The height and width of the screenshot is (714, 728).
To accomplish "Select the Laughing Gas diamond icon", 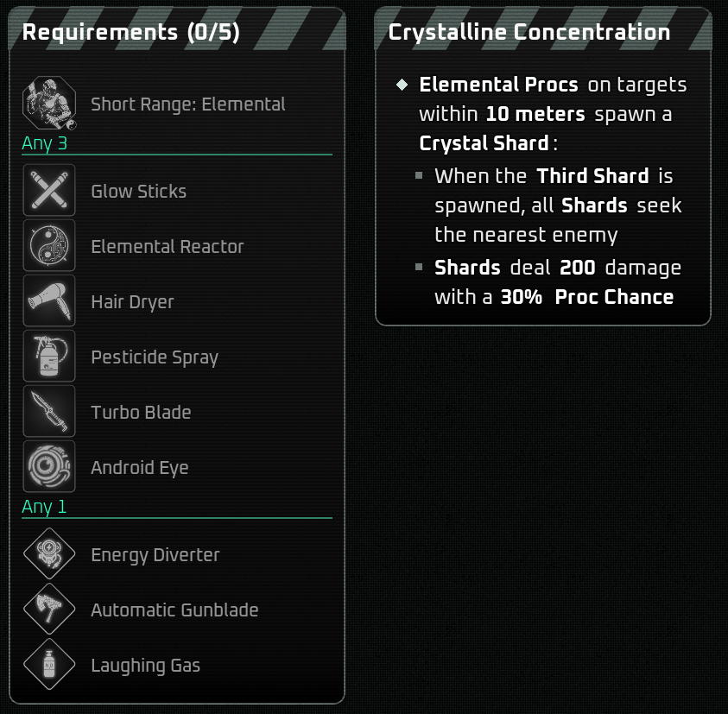I will pyautogui.click(x=49, y=665).
